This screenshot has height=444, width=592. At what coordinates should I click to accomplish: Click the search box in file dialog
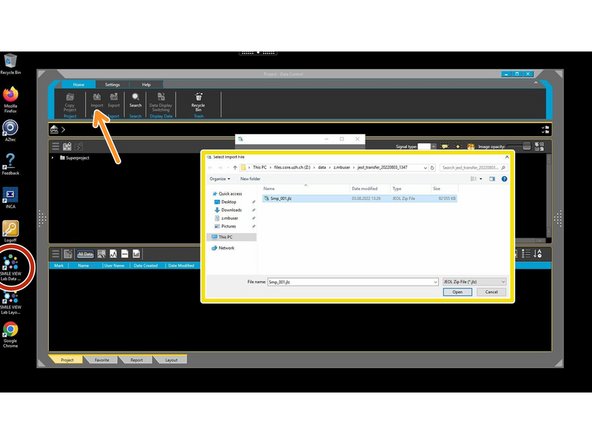[x=473, y=167]
